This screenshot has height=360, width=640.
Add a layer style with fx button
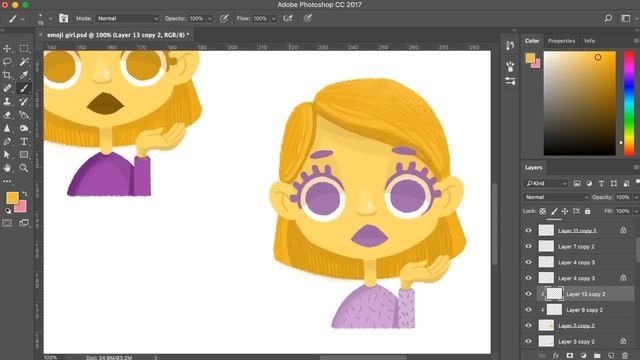[556, 356]
